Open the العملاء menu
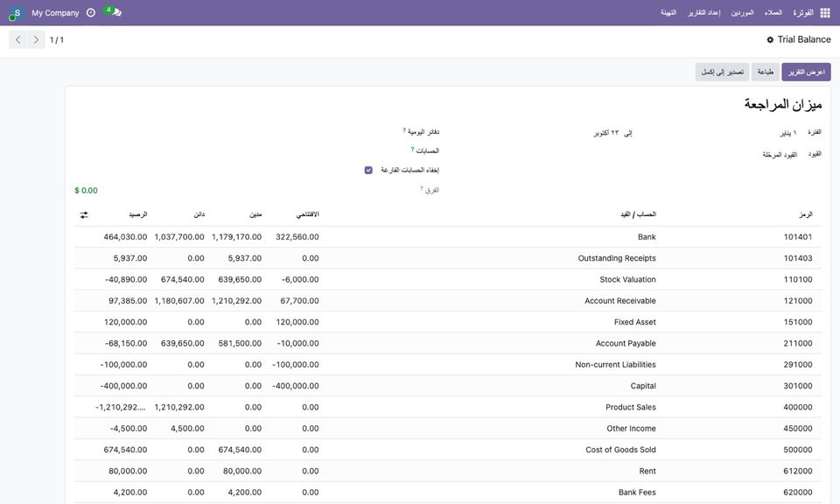This screenshot has width=840, height=504. pos(773,12)
